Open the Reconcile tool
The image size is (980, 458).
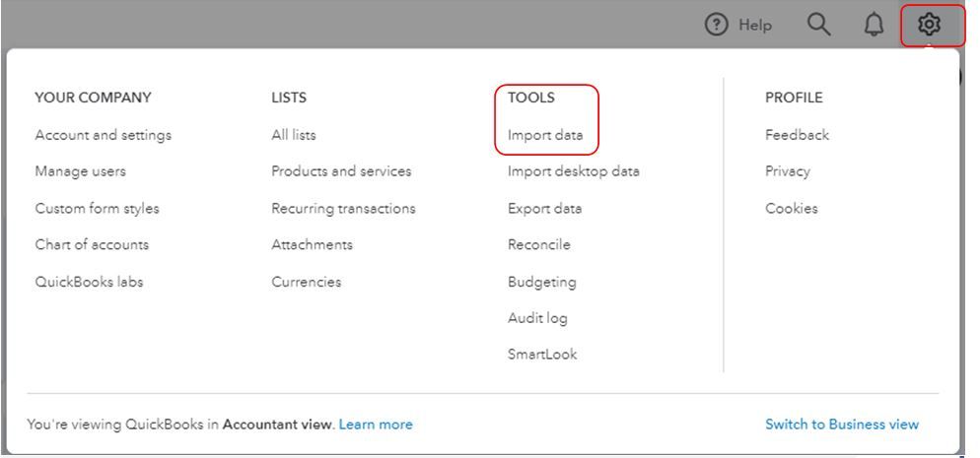coord(538,244)
